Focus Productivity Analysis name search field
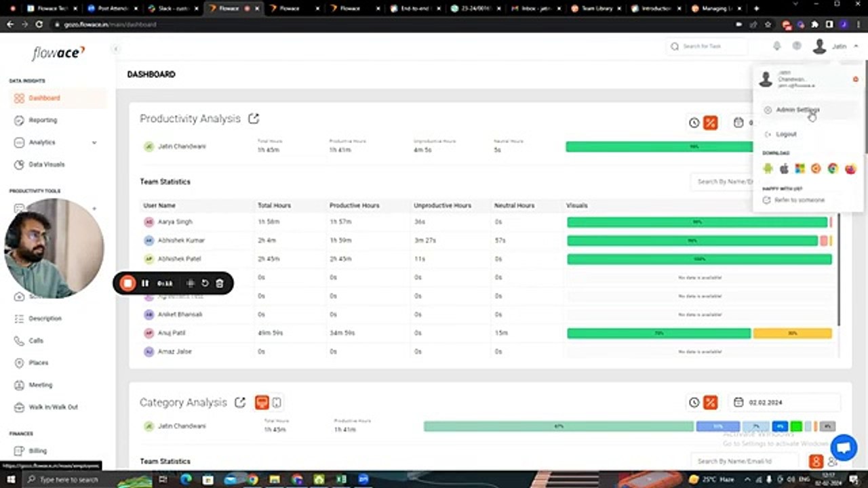This screenshot has height=488, width=868. 722,182
